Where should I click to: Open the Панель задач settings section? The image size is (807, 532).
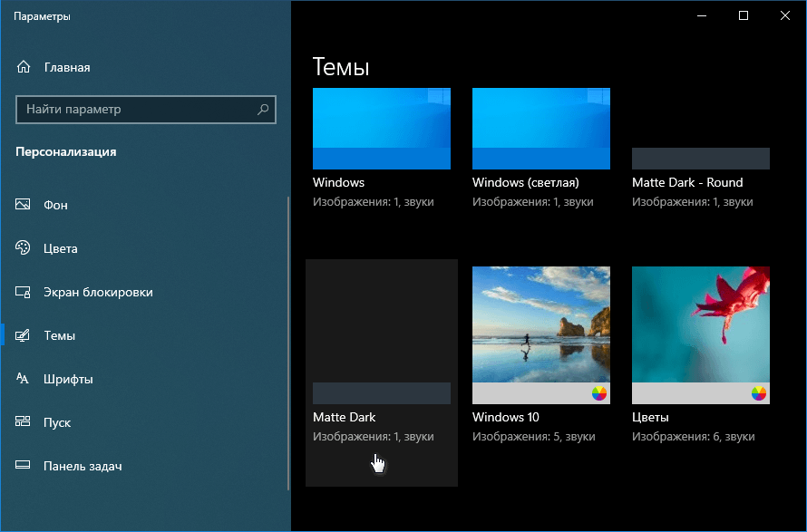pos(145,466)
